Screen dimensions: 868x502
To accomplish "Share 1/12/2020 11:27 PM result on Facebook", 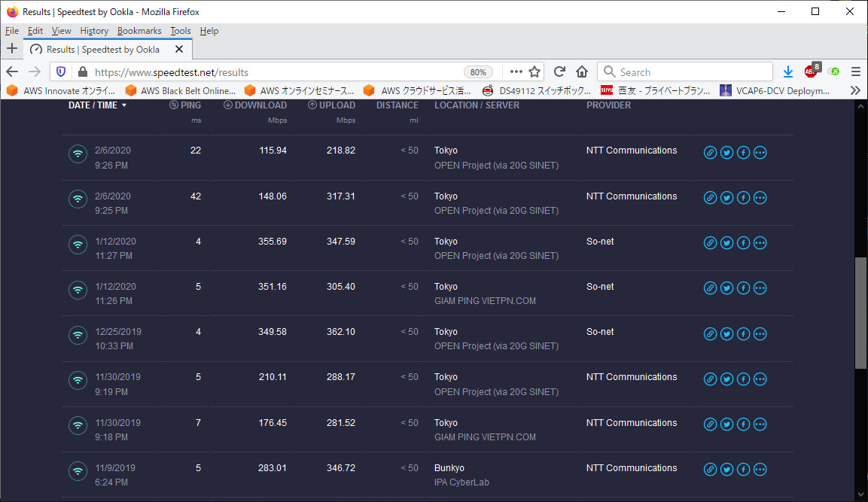I will click(743, 244).
